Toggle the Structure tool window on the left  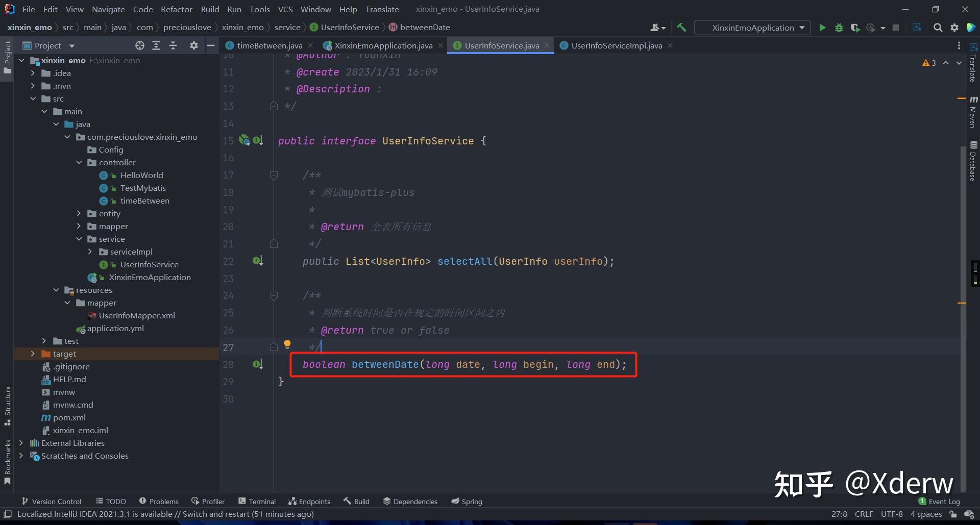click(7, 406)
